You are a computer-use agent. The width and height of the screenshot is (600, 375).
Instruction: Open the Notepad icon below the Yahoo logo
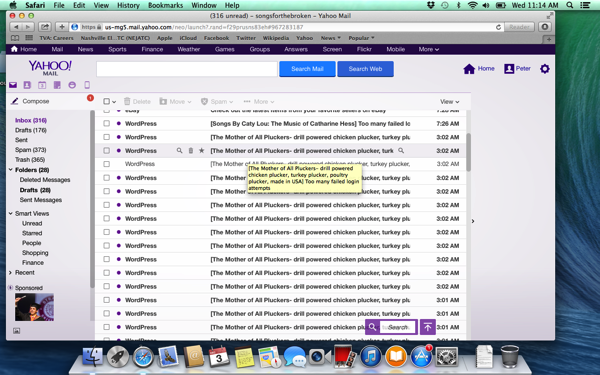coord(57,85)
